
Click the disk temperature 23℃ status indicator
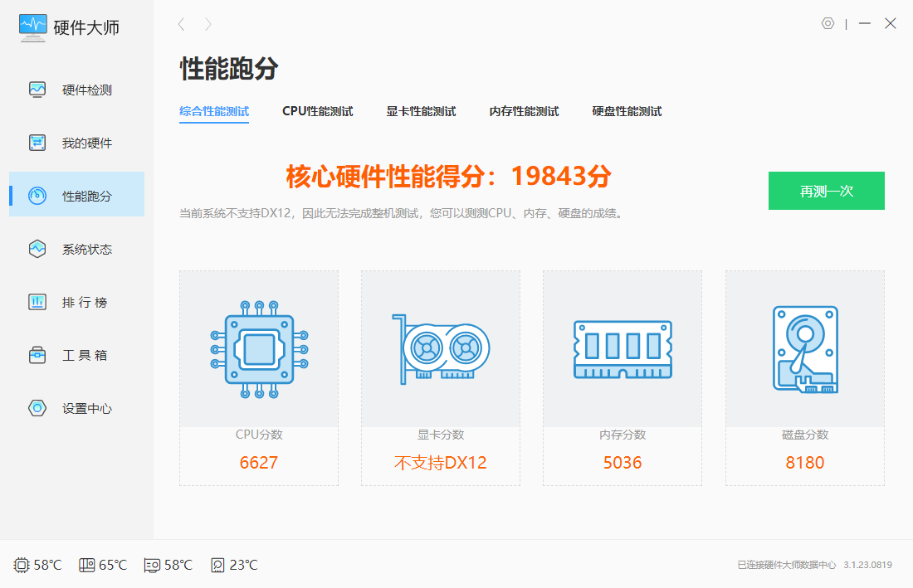(x=234, y=565)
